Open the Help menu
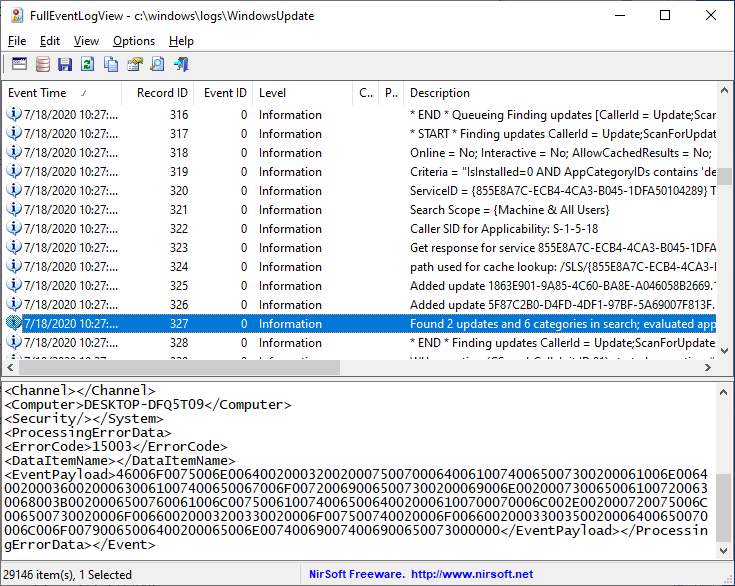 pyautogui.click(x=181, y=41)
